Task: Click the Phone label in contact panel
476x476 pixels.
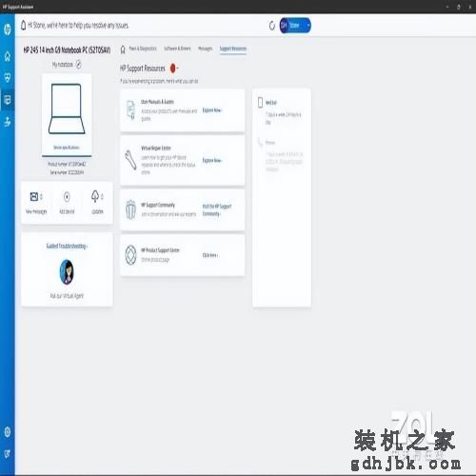Action: click(x=270, y=143)
